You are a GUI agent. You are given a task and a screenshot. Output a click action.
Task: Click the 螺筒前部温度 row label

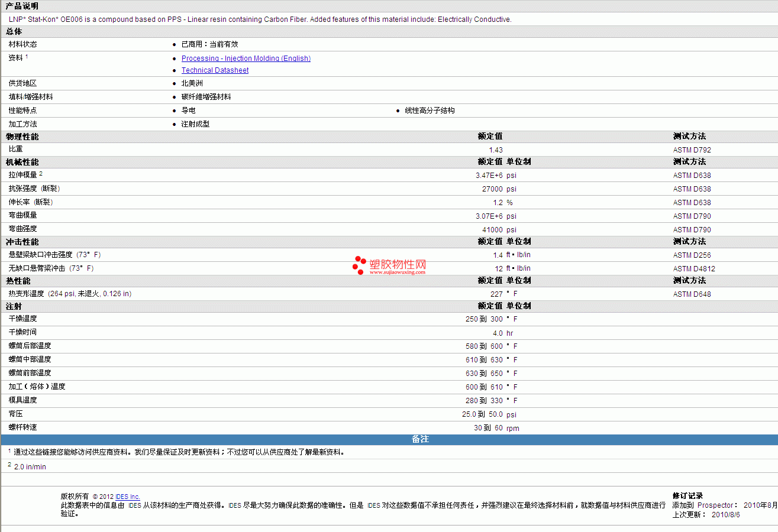(x=30, y=373)
